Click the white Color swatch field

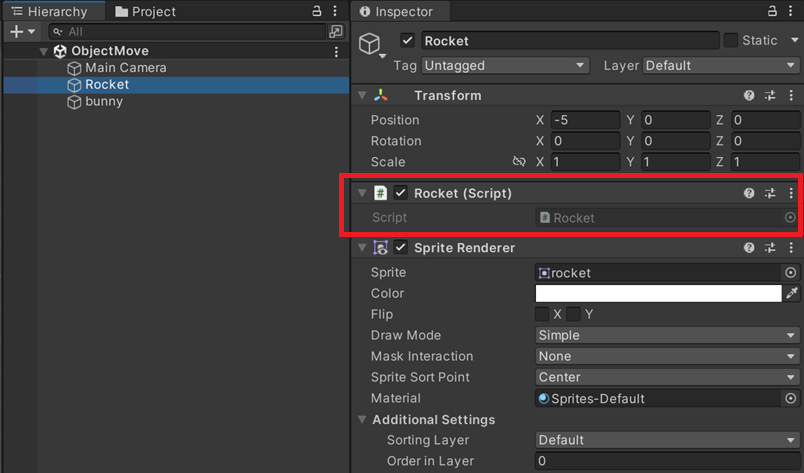tap(658, 293)
